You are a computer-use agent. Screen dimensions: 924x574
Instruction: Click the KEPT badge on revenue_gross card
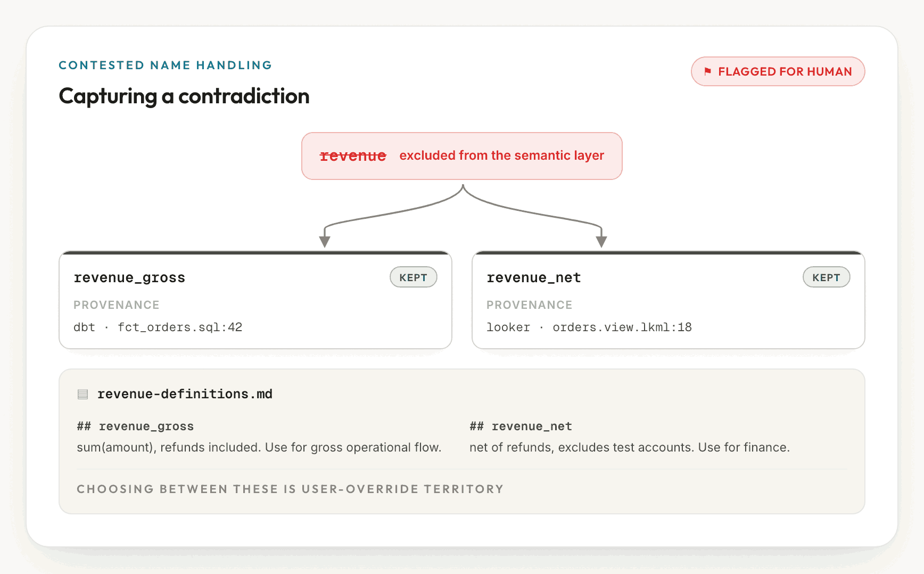click(414, 277)
